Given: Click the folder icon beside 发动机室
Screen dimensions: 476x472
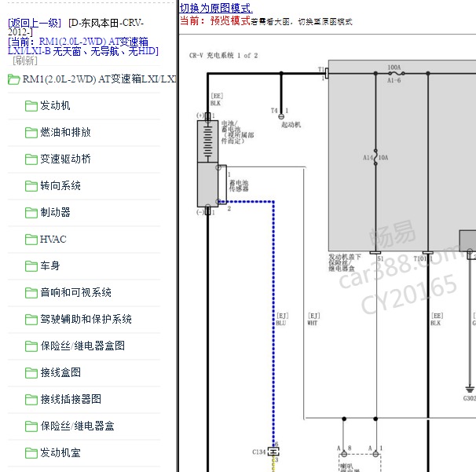Looking at the screenshot, I should (x=31, y=453).
